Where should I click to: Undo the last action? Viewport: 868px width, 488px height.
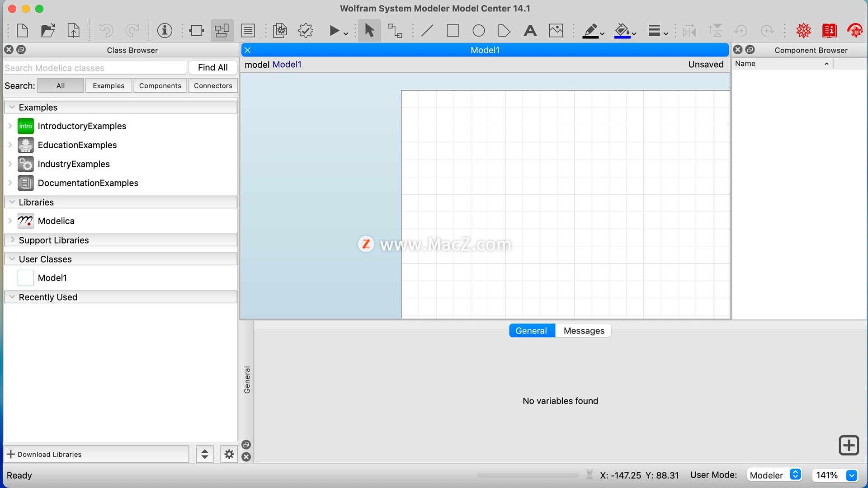click(106, 31)
